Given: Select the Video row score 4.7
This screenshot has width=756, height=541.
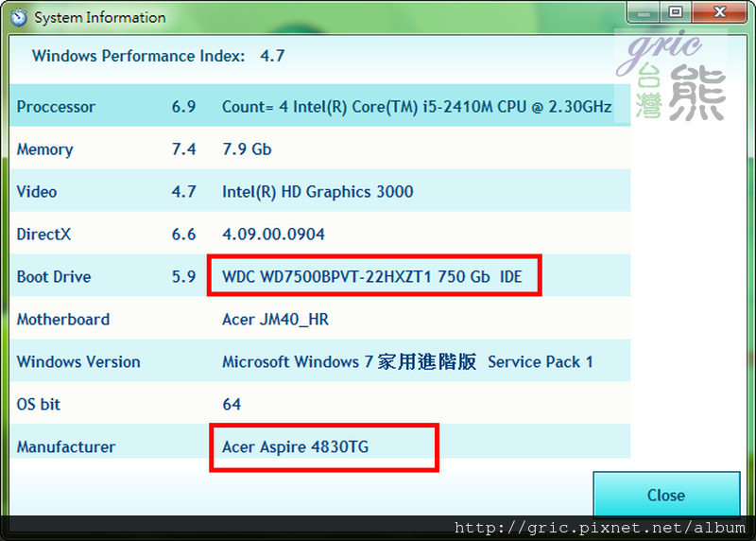Looking at the screenshot, I should click(183, 192).
